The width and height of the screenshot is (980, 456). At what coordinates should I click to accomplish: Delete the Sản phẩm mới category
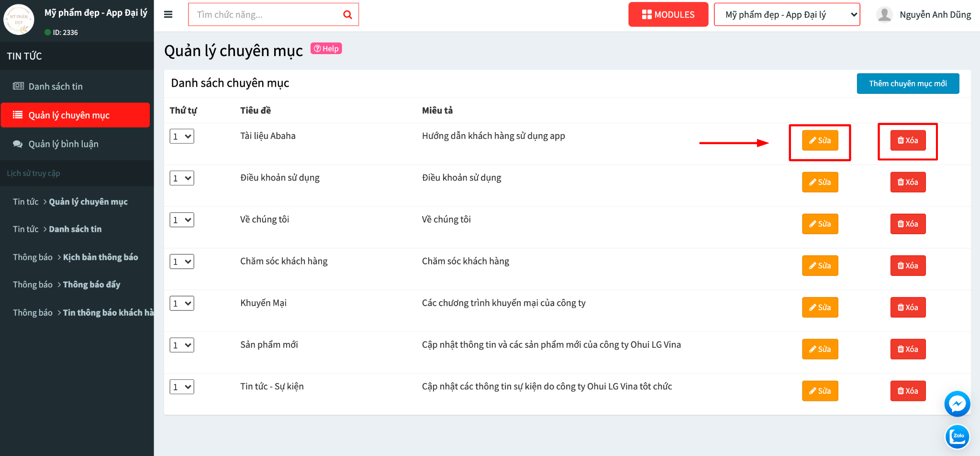908,349
